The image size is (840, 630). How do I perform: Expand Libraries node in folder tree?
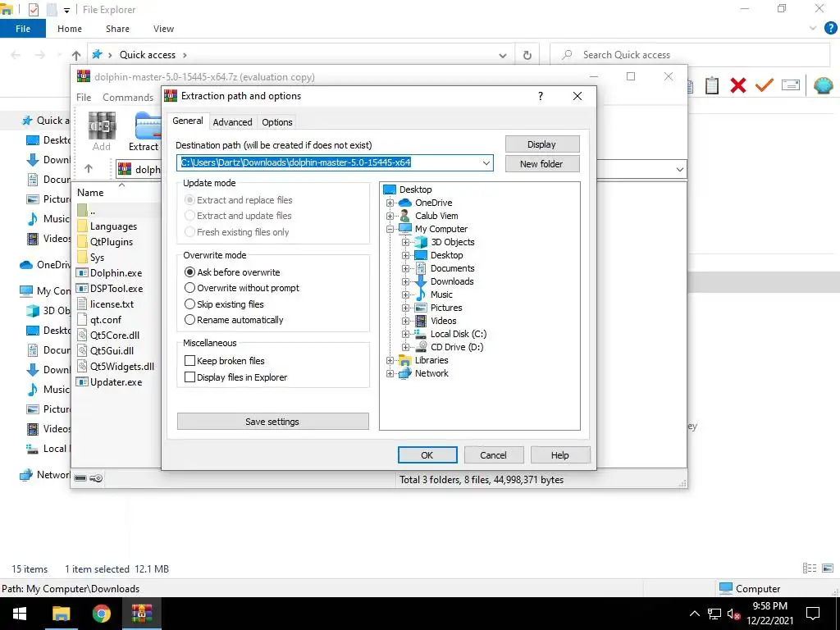point(390,360)
